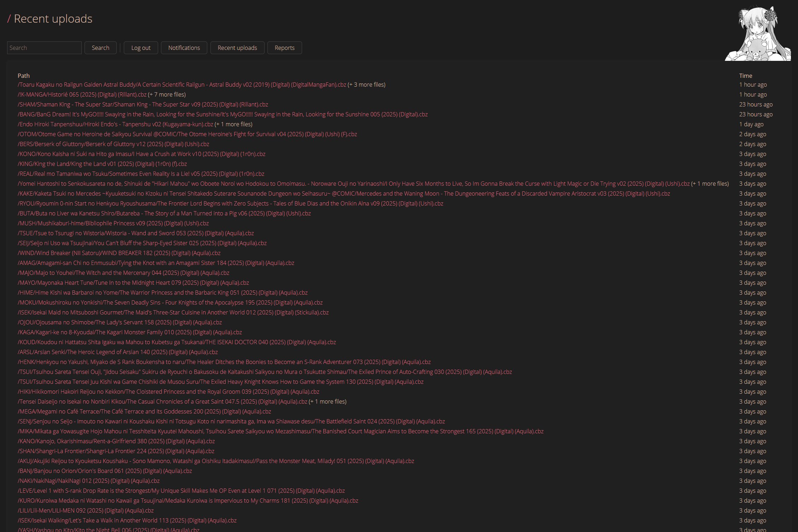Click the Log out button

pos(141,48)
